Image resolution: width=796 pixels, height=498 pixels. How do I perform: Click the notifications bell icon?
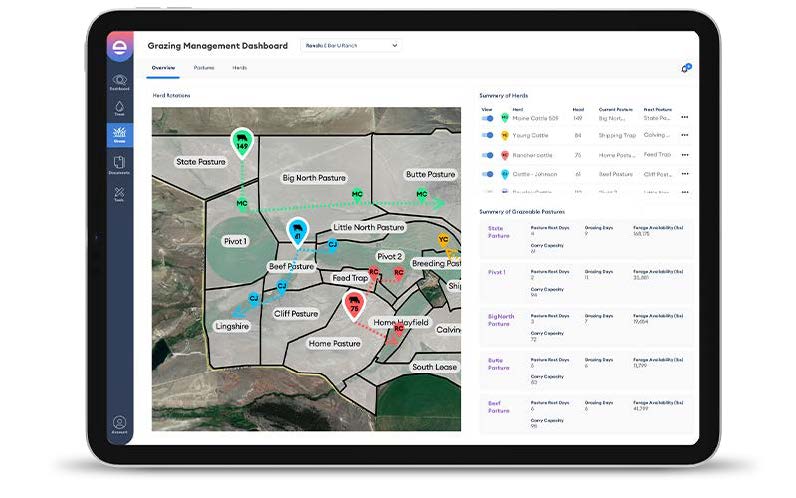tap(685, 69)
